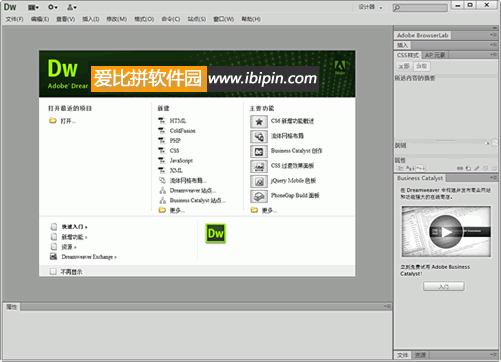This screenshot has height=362, width=501.
Task: Click the 入门 button in Business Catalyst panel
Action: coord(444,286)
